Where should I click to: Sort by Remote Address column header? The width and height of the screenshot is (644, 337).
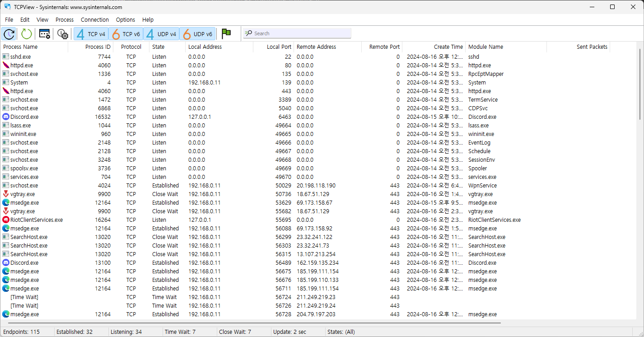pos(328,47)
